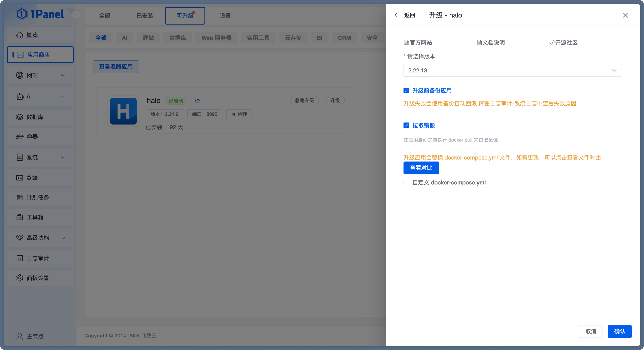
Task: Open Overview home icon in sidebar
Action: (20, 35)
